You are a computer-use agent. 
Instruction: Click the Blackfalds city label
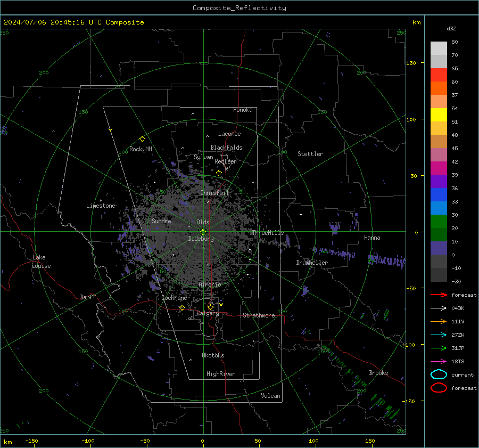pos(226,148)
